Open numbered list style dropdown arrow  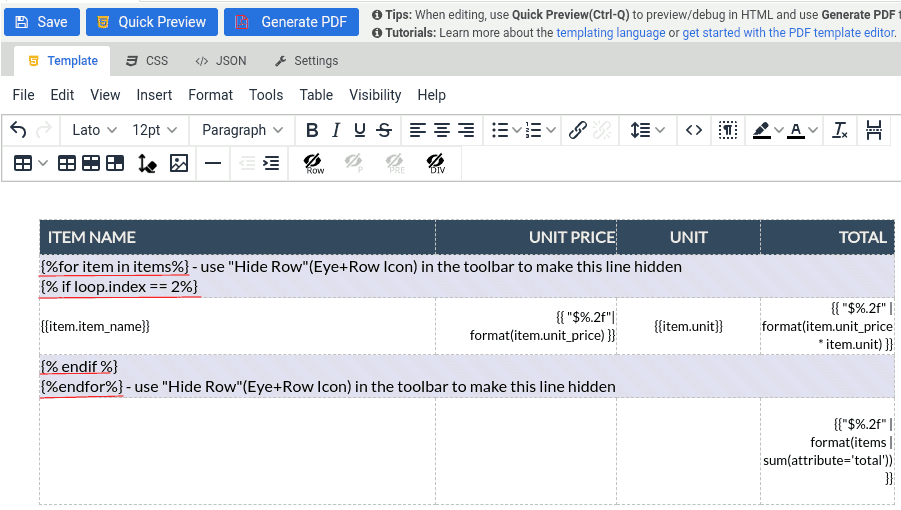[550, 130]
